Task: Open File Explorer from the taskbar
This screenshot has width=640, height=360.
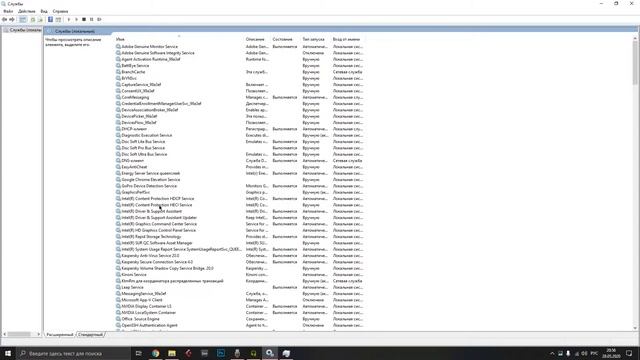Action: [172, 353]
